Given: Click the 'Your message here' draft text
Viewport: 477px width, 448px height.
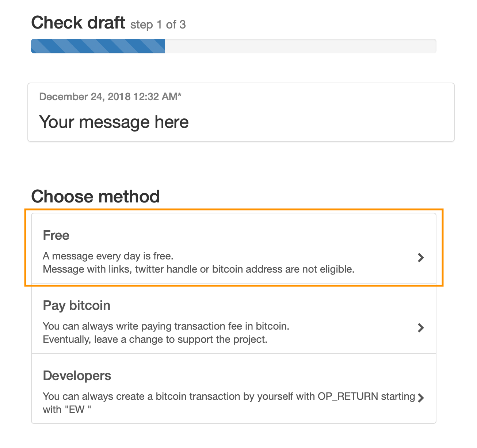Looking at the screenshot, I should 114,122.
